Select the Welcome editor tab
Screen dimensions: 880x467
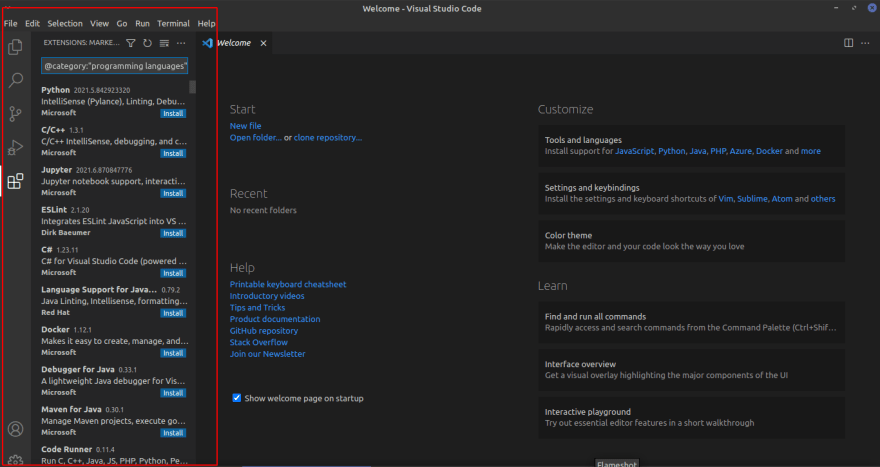pyautogui.click(x=235, y=43)
